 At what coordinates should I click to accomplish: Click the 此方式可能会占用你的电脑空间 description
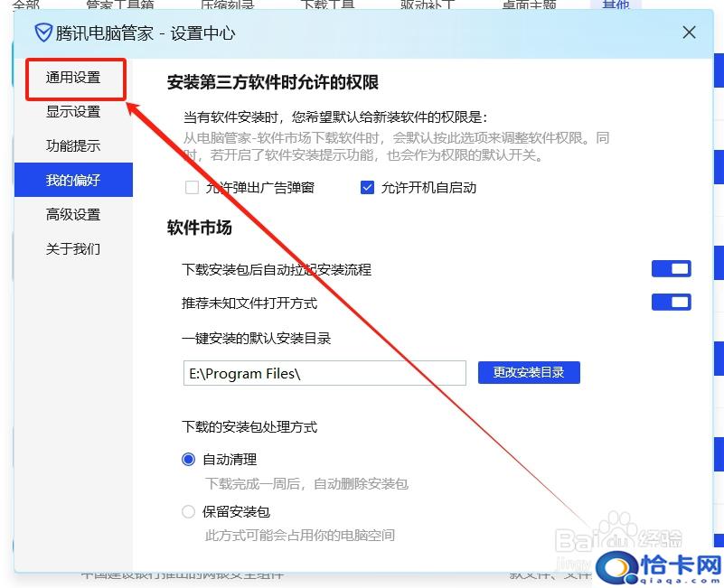pyautogui.click(x=300, y=536)
